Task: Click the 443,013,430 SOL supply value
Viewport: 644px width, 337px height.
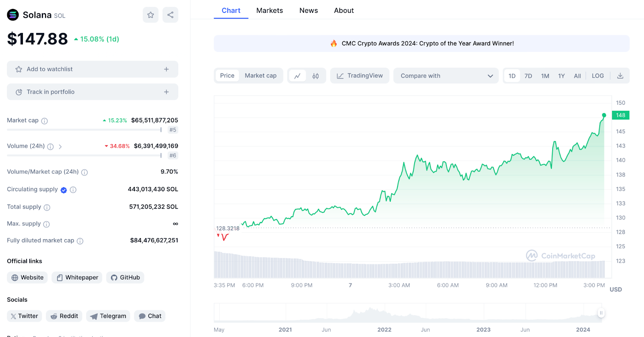Action: click(153, 189)
